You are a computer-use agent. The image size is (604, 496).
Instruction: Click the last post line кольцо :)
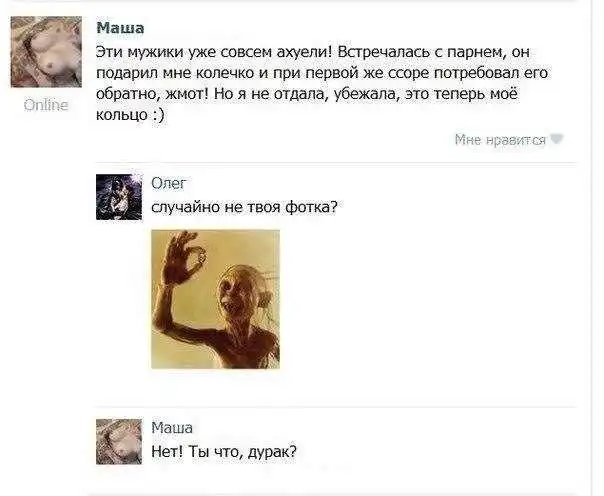[x=130, y=114]
